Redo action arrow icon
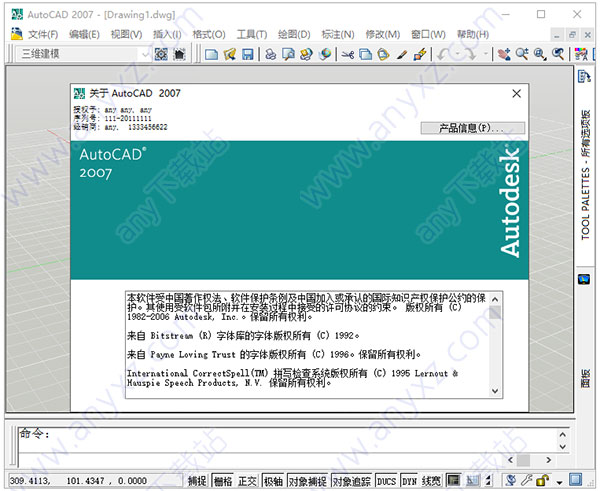The height and width of the screenshot is (491, 600). point(471,54)
